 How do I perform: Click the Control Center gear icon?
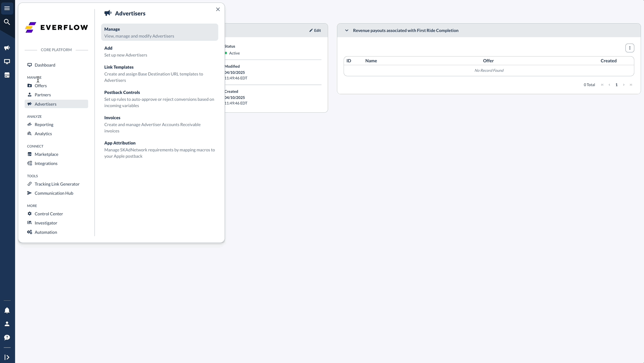coord(30,214)
